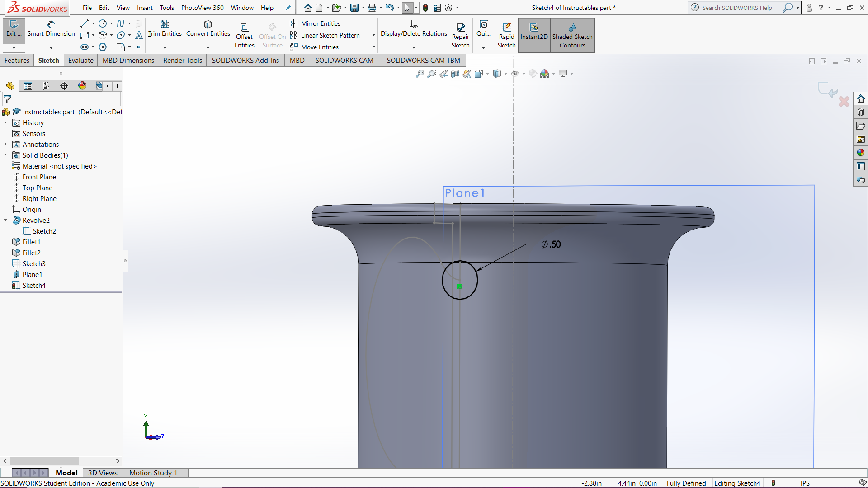Open the Edit Appearance color sphere
This screenshot has width=868, height=488.
point(545,73)
